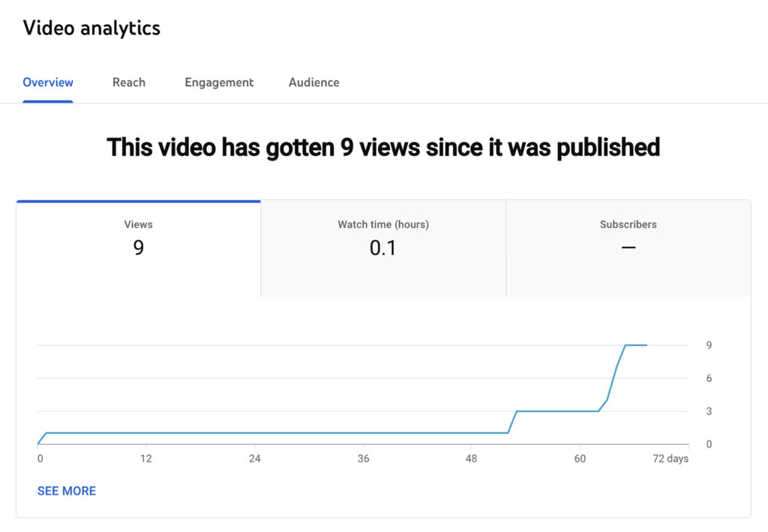Select the Views metric card
The image size is (768, 532).
pos(138,238)
